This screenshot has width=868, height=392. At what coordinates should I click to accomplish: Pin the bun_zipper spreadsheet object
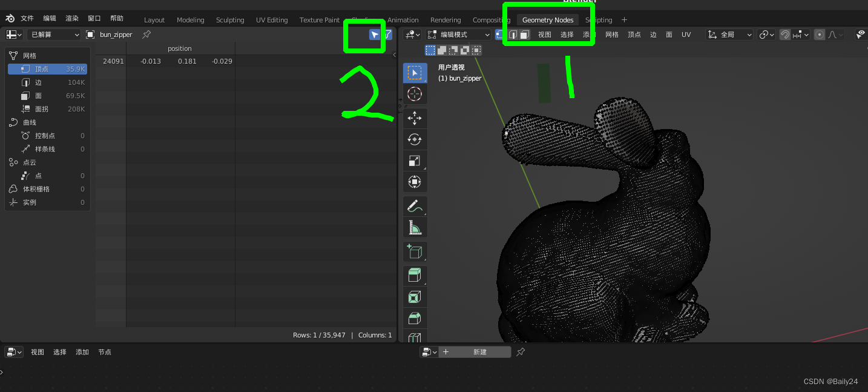146,35
